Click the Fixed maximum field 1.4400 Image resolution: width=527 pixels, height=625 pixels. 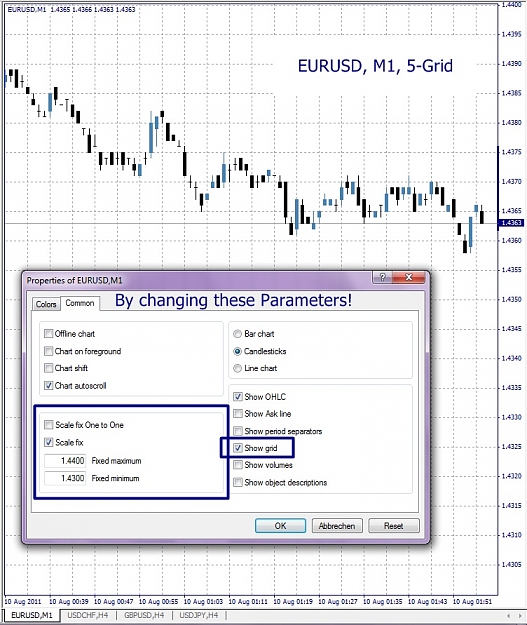click(x=65, y=461)
